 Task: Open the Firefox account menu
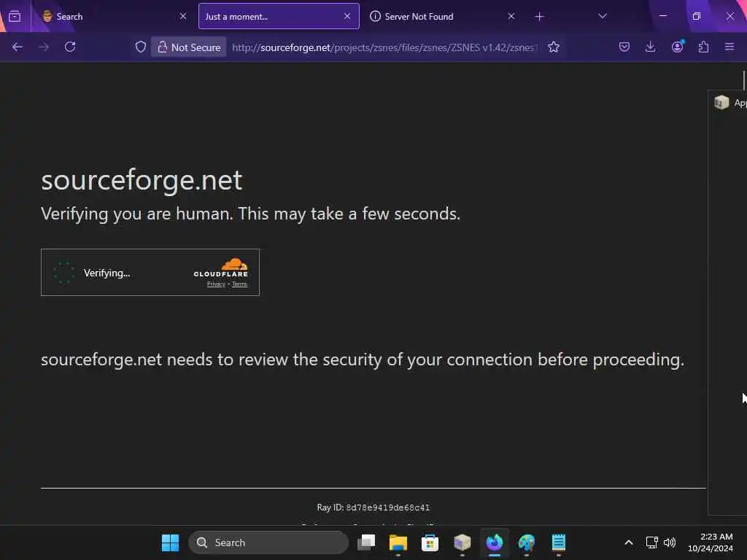pos(678,46)
